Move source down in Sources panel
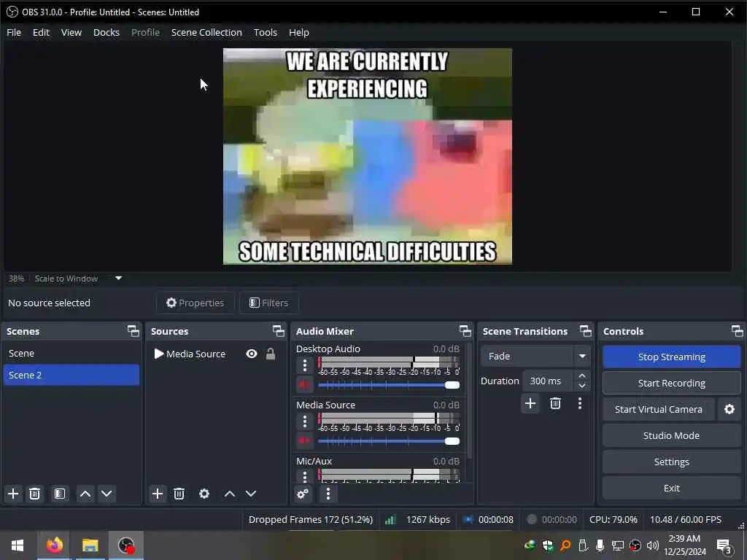 click(251, 494)
